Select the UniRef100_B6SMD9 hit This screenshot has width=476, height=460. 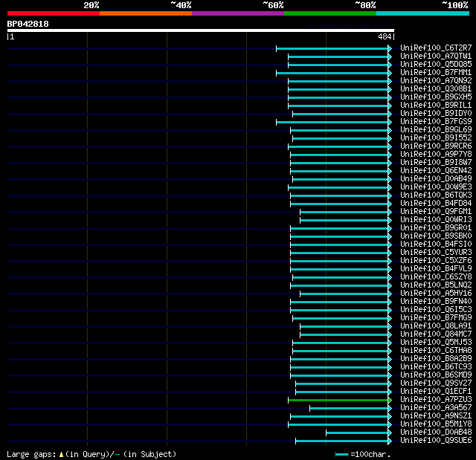click(x=436, y=375)
